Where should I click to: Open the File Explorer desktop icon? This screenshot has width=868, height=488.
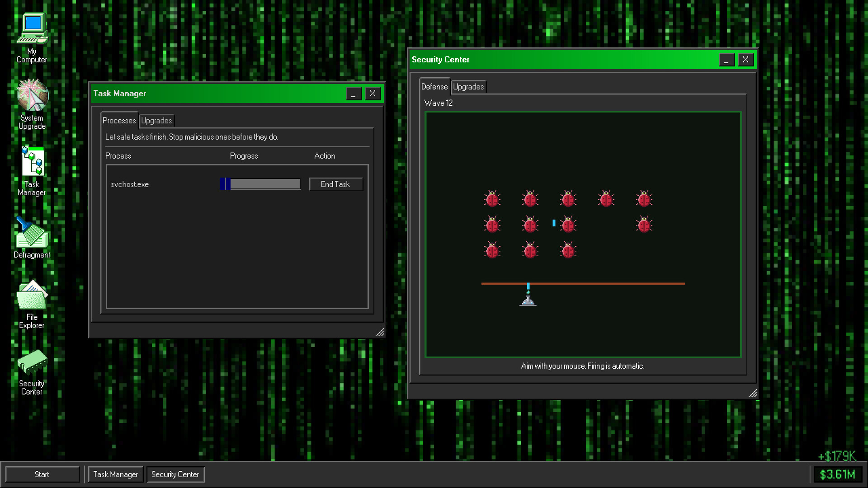pos(32,304)
